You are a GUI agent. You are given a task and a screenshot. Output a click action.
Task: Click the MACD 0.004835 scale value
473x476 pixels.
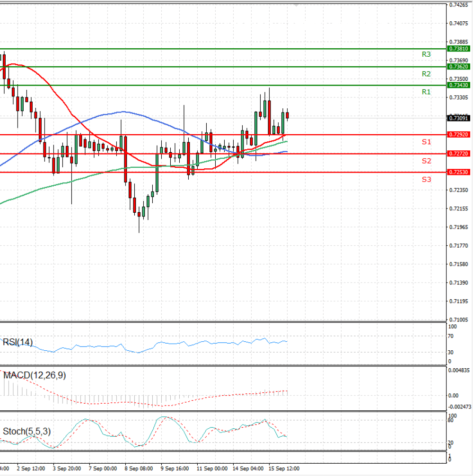[459, 371]
